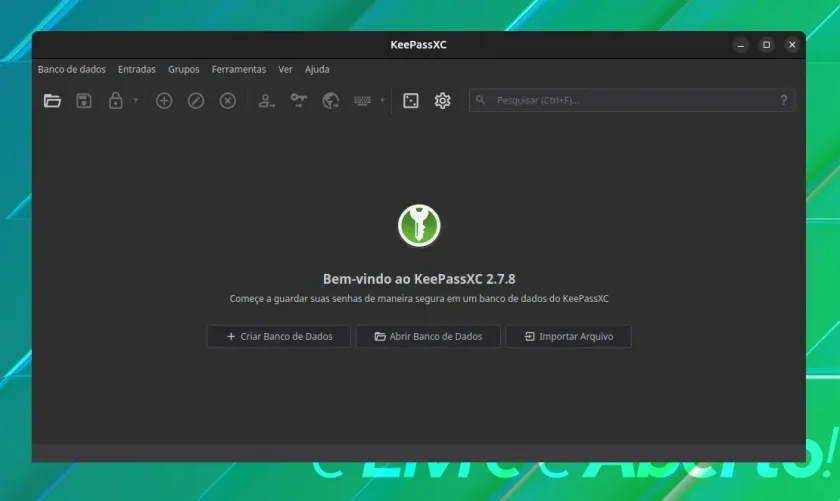Screen dimensions: 840x501
Task: Click the Copy URL globe icon
Action: tap(331, 101)
